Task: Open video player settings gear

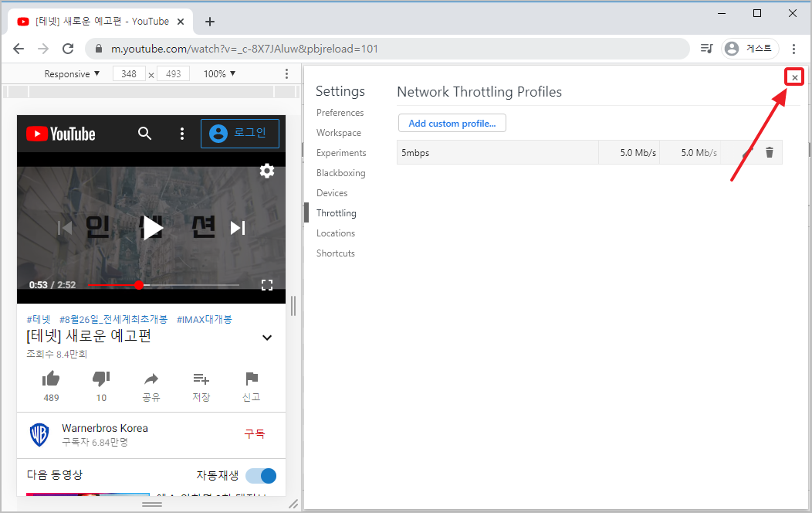Action: [267, 171]
